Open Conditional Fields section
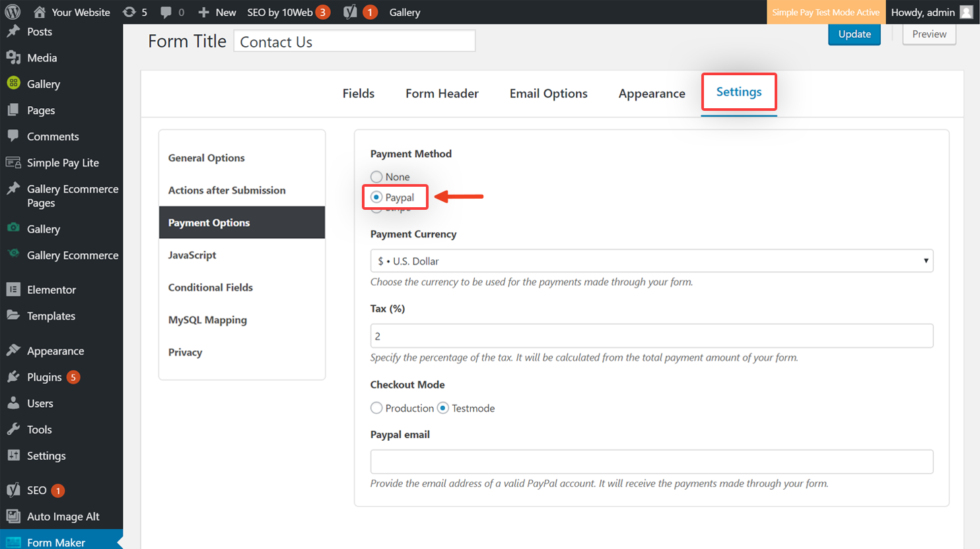The height and width of the screenshot is (549, 980). [242, 287]
